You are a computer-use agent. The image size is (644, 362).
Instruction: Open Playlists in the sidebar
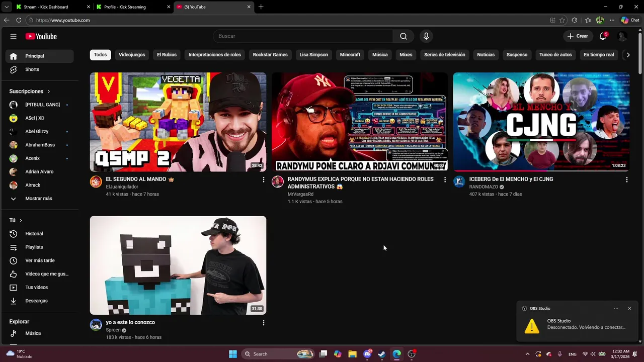coord(40,247)
